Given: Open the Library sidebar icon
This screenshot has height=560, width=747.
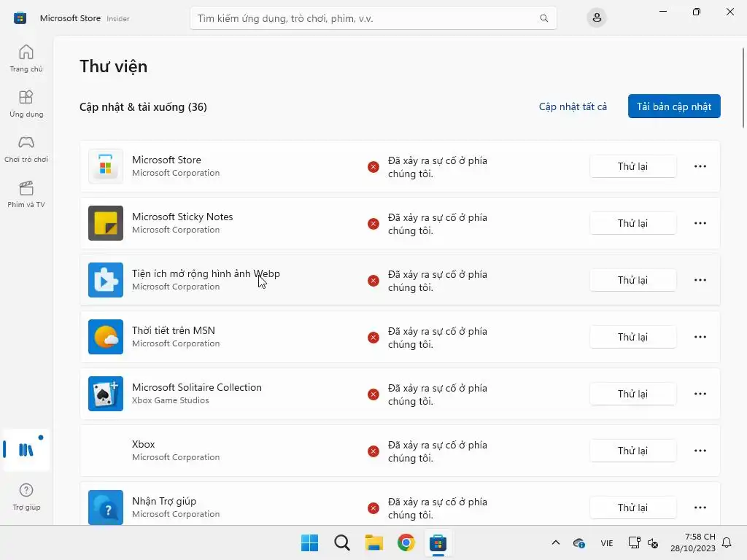Looking at the screenshot, I should tap(26, 449).
